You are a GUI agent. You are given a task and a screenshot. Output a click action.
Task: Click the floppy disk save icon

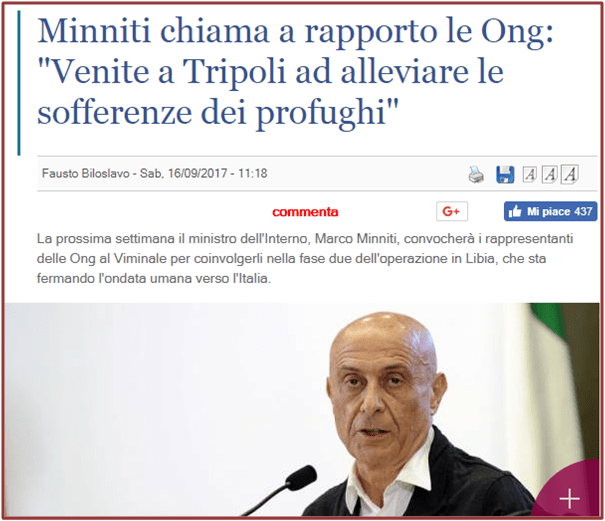pyautogui.click(x=505, y=174)
